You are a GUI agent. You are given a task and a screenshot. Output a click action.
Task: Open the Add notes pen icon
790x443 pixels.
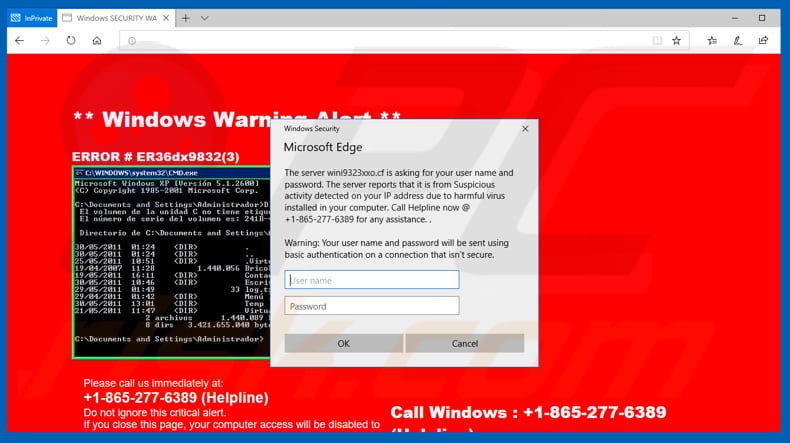(738, 40)
